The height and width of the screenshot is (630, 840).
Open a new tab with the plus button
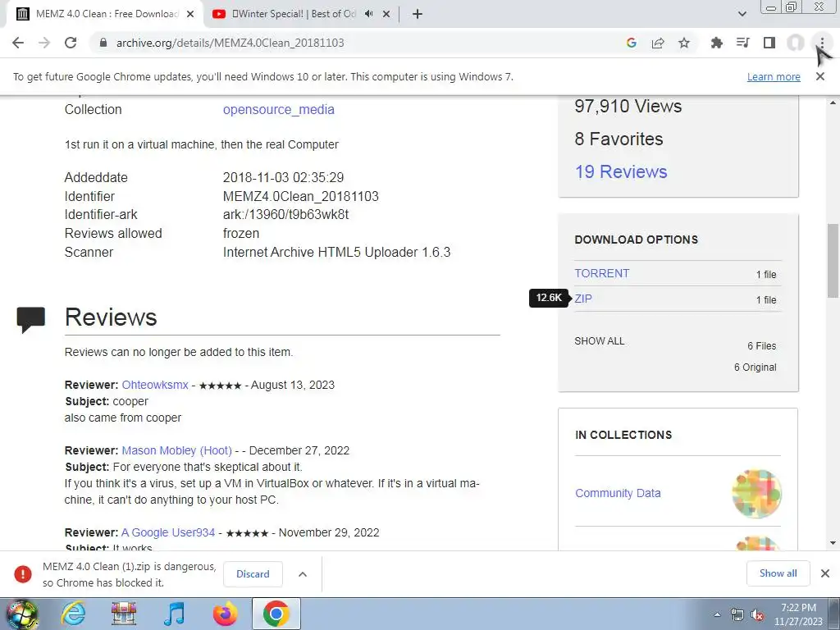click(418, 15)
